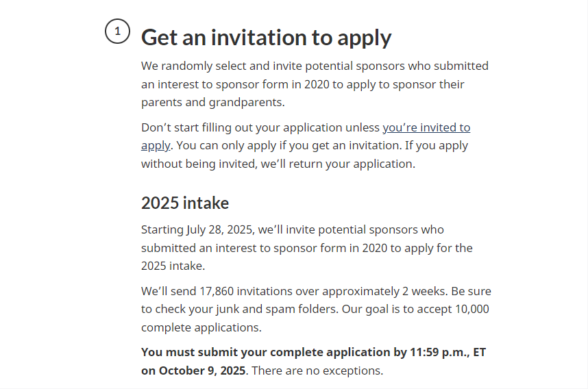Click the "There are no exceptions." sentence
The width and height of the screenshot is (588, 389).
pyautogui.click(x=317, y=371)
